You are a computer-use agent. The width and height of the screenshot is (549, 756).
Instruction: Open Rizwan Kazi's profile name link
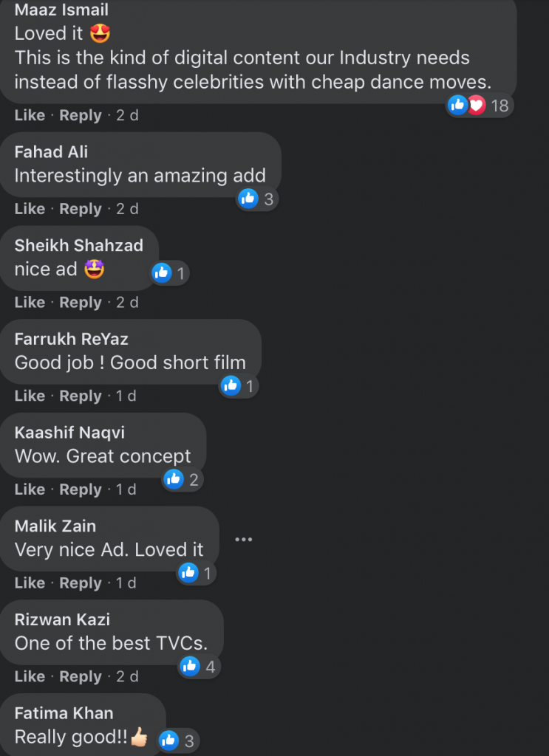62,619
